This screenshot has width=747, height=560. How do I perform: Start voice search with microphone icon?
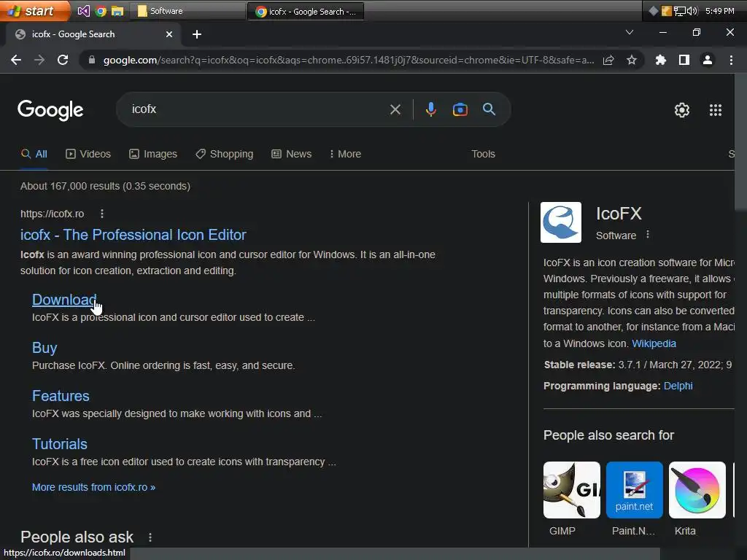point(430,109)
